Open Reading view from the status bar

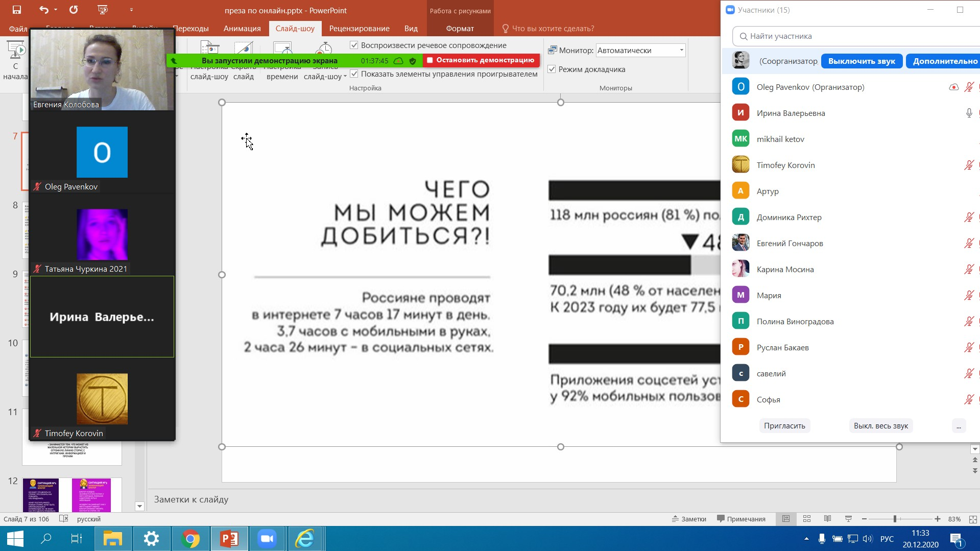click(827, 519)
